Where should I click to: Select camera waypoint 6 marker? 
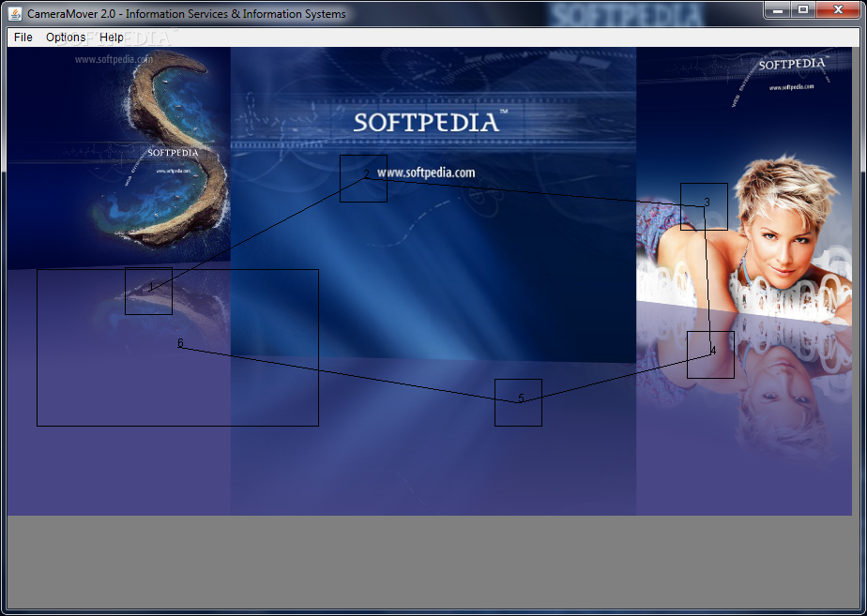tap(177, 348)
